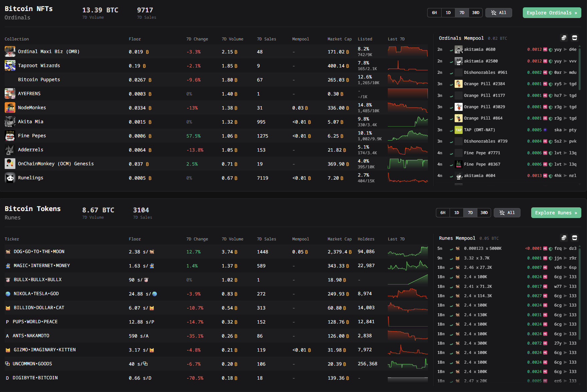Click Runelings 7D Sales value 7119
This screenshot has height=392, width=587.
point(263,178)
